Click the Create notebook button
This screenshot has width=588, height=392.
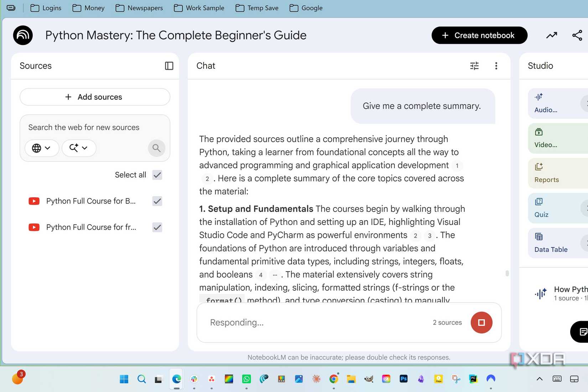tap(479, 35)
